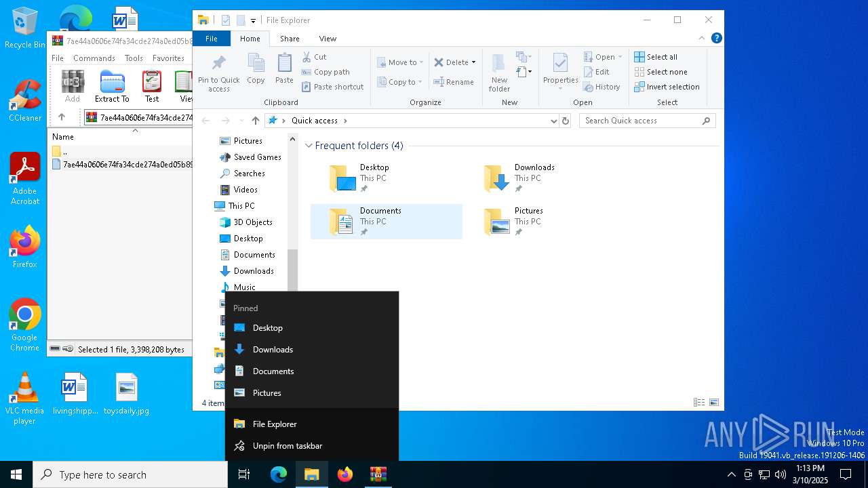Select VLC media player desktop icon
The height and width of the screenshot is (488, 868).
coord(24,399)
